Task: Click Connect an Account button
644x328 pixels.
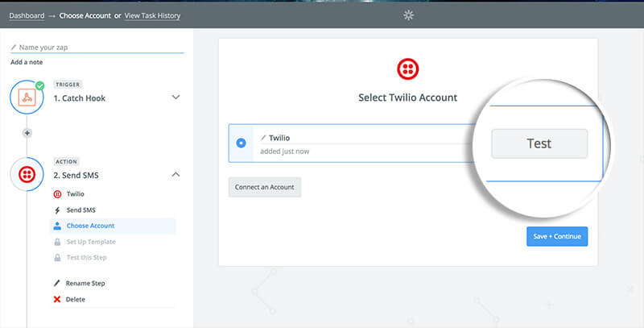Action: [x=265, y=187]
